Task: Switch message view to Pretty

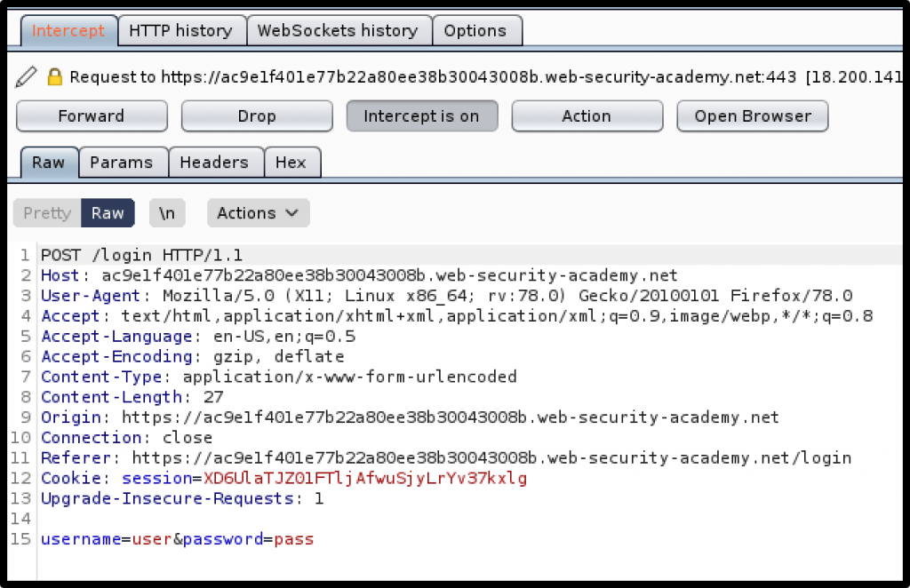Action: (x=46, y=213)
